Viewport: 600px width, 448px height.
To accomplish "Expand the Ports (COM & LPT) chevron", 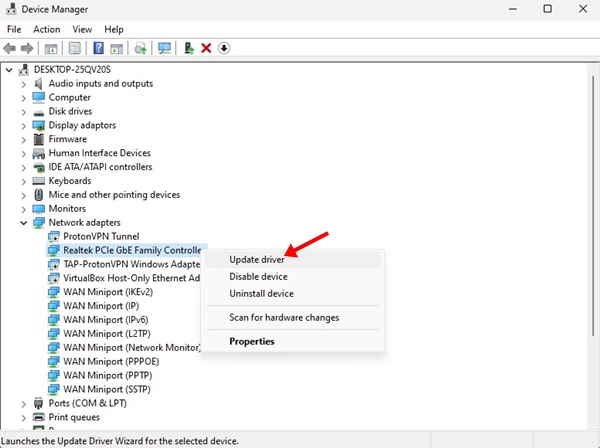I will coord(24,404).
